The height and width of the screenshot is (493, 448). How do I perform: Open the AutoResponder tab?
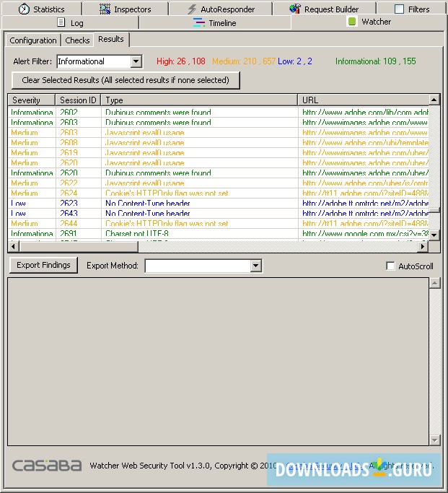point(221,9)
